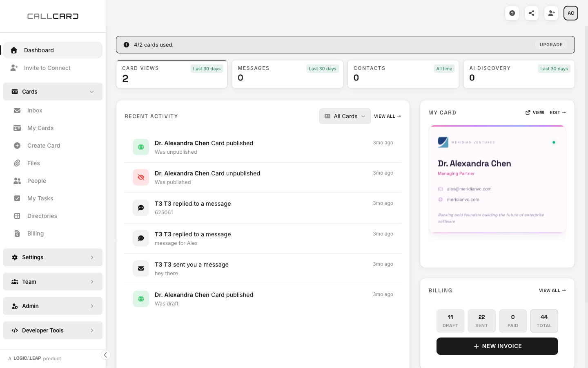Click VIEW link in My Card panel
588x368 pixels.
535,112
